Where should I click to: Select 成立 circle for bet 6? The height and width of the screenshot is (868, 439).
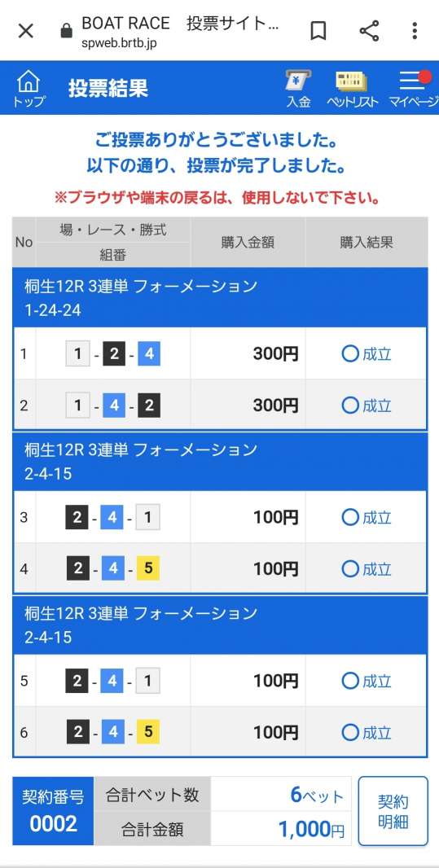[x=350, y=732]
